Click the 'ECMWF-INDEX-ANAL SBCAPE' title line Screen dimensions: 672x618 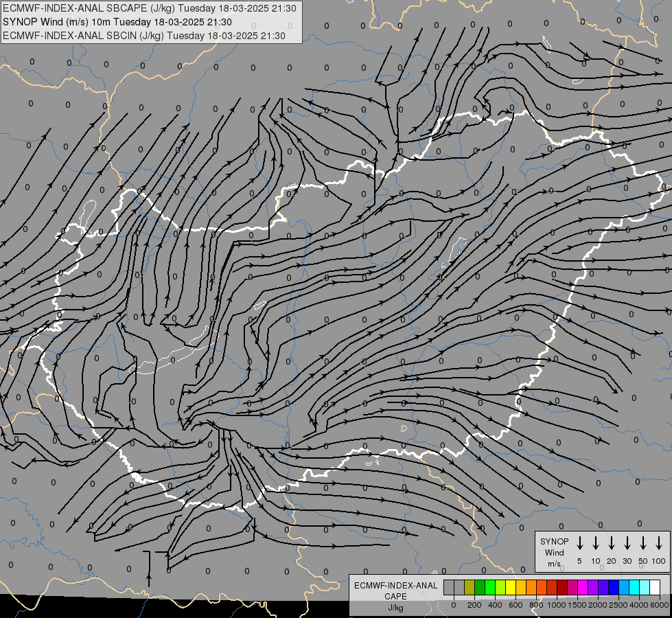pos(149,8)
